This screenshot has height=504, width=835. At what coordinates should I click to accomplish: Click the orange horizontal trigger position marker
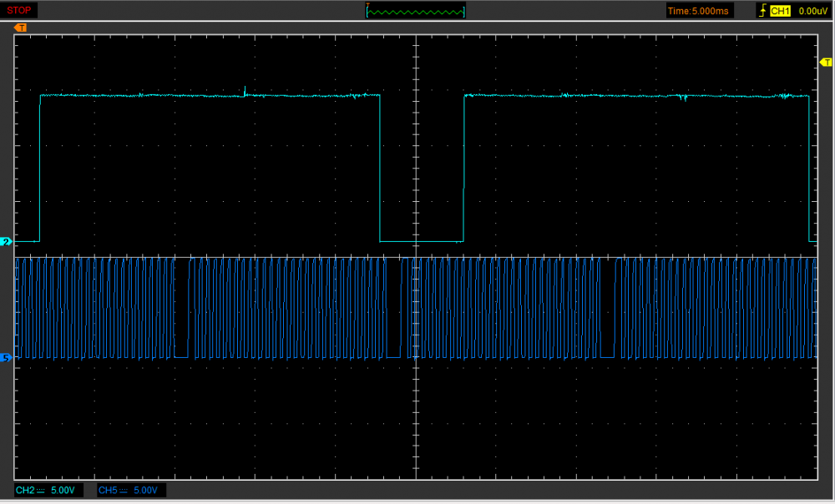click(21, 28)
